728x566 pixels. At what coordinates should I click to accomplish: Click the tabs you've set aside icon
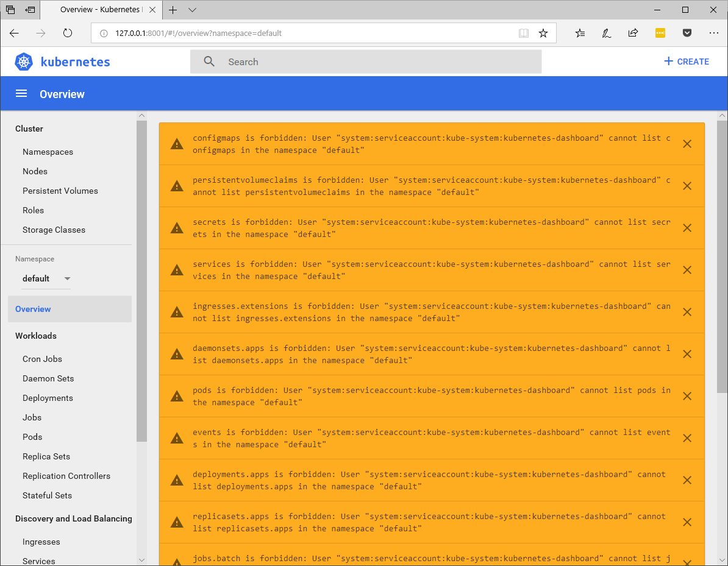[x=10, y=10]
